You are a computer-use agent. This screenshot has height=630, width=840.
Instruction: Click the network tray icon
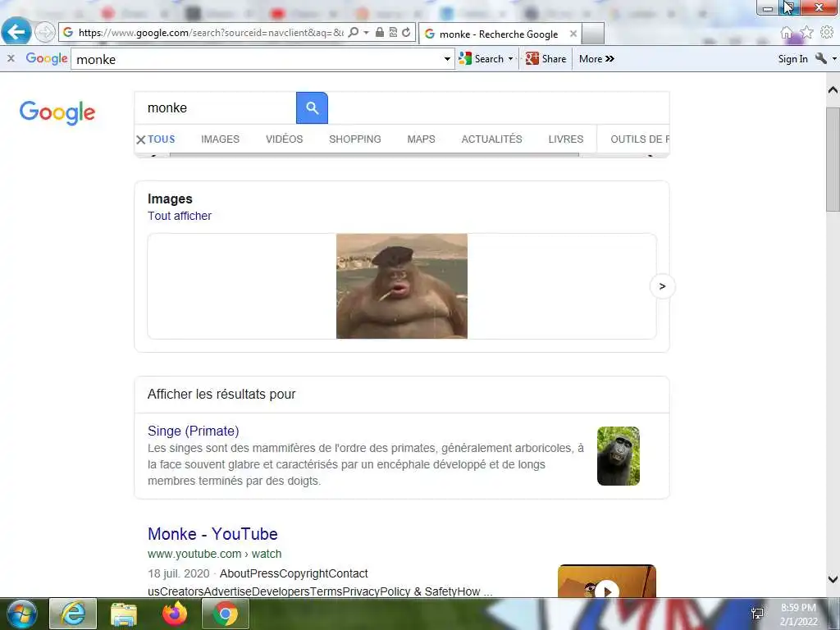757,614
